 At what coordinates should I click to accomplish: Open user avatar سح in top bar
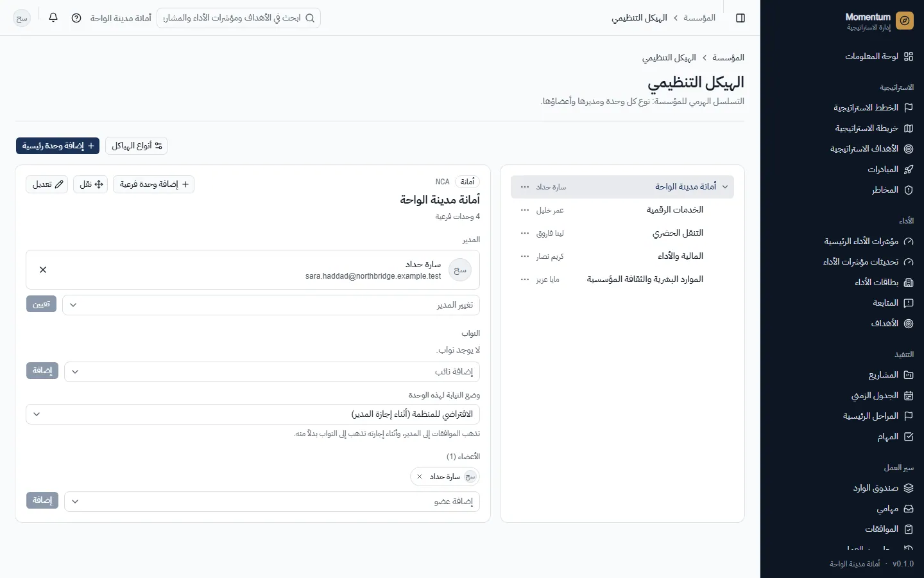(22, 18)
